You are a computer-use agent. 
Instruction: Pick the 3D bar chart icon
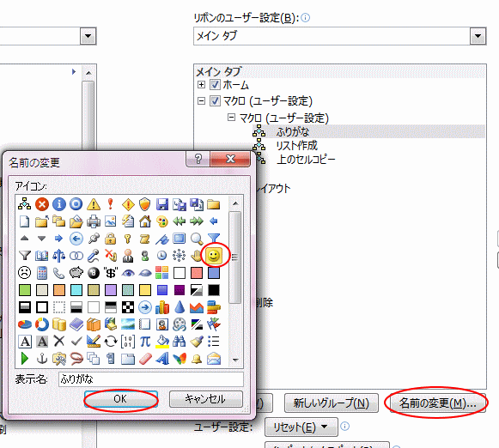162,307
